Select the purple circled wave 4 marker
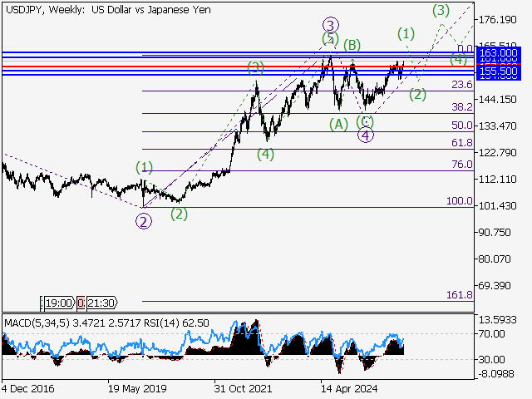532x399 pixels. pos(366,135)
